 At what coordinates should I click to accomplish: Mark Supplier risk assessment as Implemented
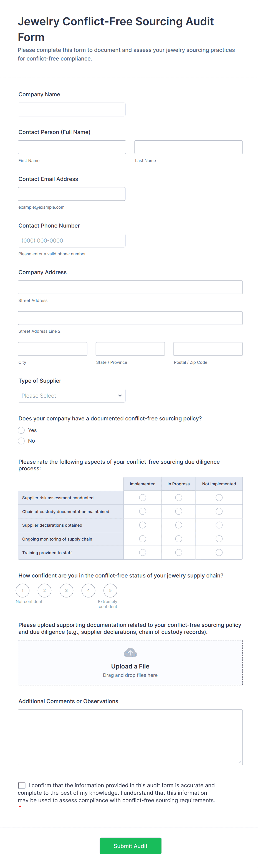coord(143,498)
